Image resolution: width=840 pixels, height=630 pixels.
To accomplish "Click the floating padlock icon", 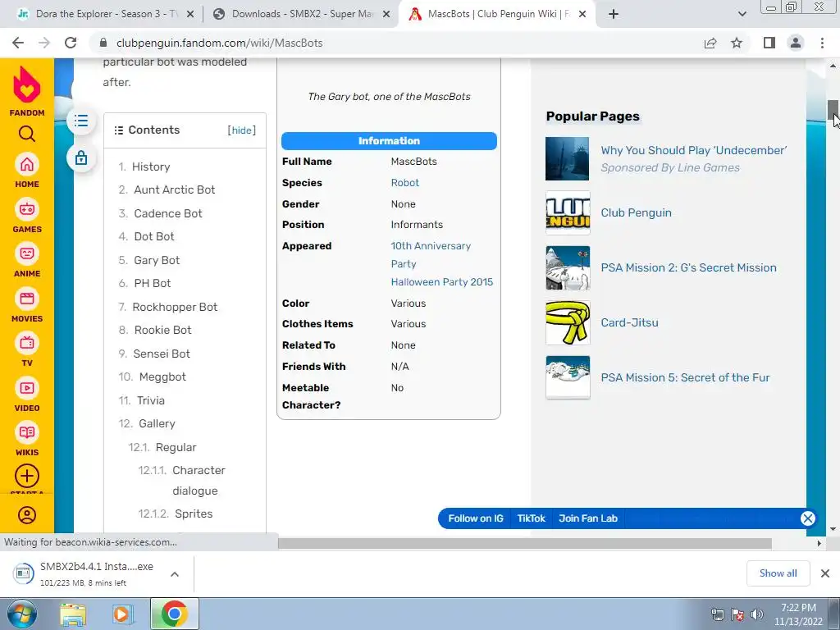I will click(x=81, y=158).
